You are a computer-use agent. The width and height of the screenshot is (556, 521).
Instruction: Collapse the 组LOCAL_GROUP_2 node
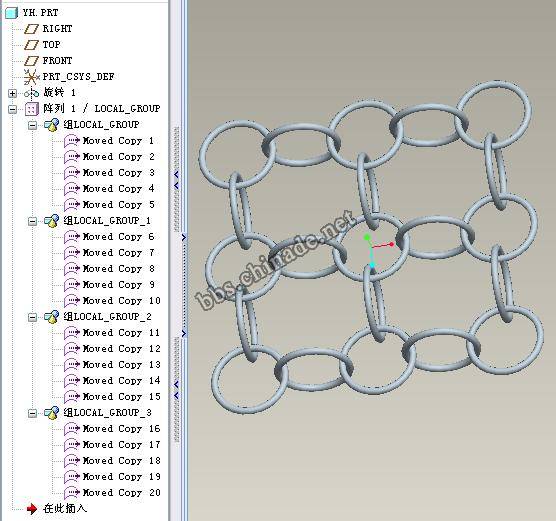tap(32, 317)
